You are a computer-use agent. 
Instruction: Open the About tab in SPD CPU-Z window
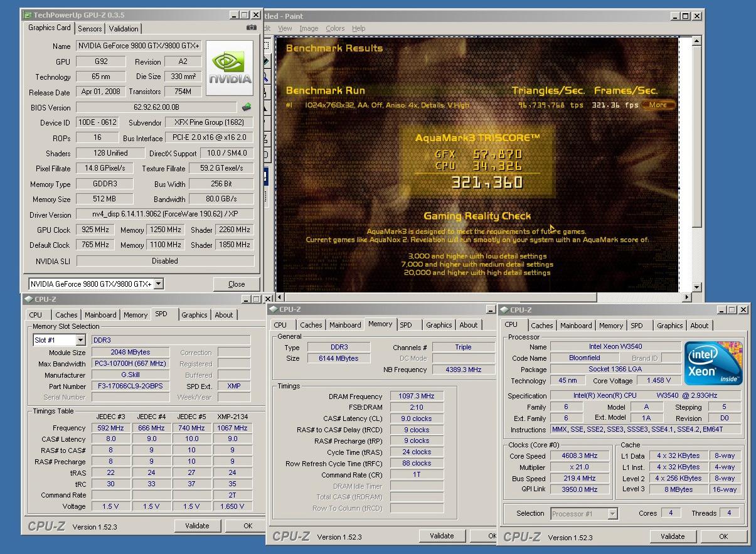tap(224, 315)
